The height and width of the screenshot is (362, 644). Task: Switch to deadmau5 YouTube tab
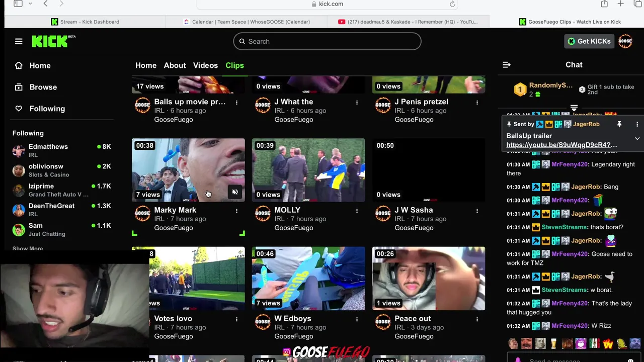coord(408,22)
